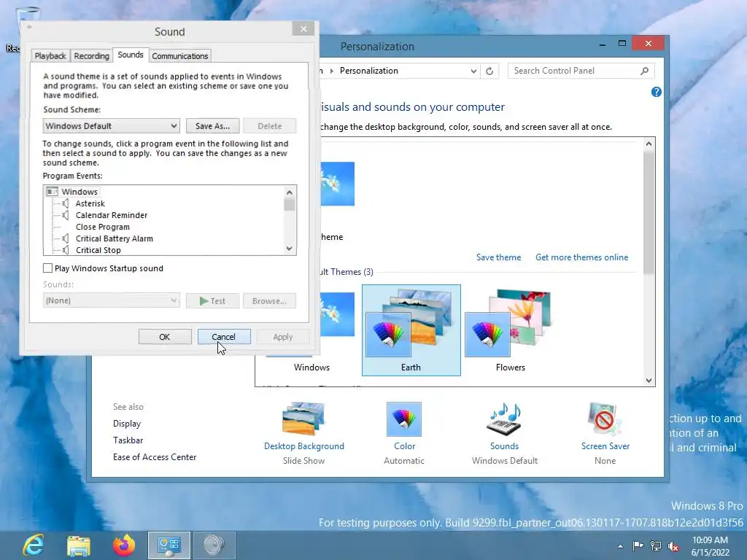Open the Desktop Background slide show icon

tap(303, 419)
